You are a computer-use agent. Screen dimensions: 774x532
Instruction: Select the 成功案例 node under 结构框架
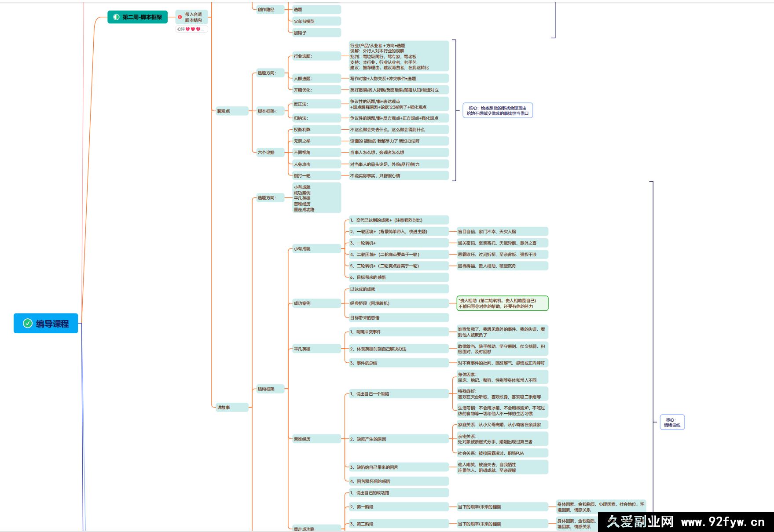(303, 303)
